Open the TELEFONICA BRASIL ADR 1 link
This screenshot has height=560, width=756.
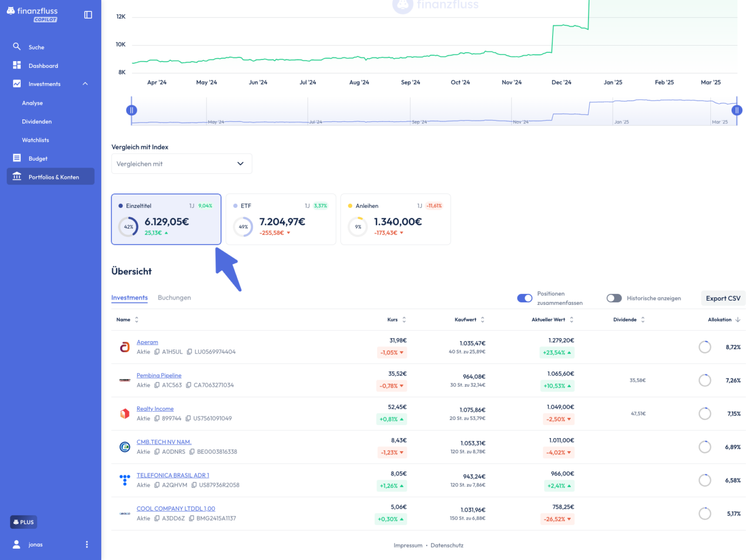click(173, 475)
